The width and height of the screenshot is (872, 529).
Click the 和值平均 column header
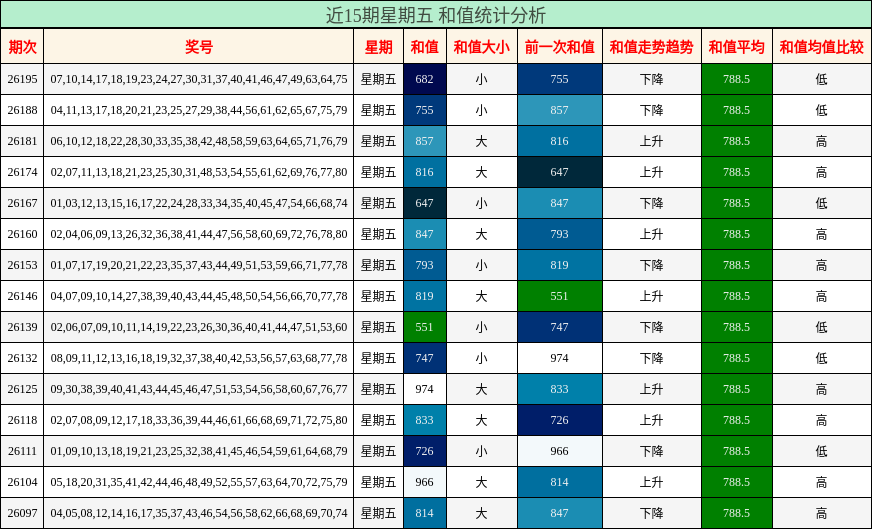pos(736,47)
